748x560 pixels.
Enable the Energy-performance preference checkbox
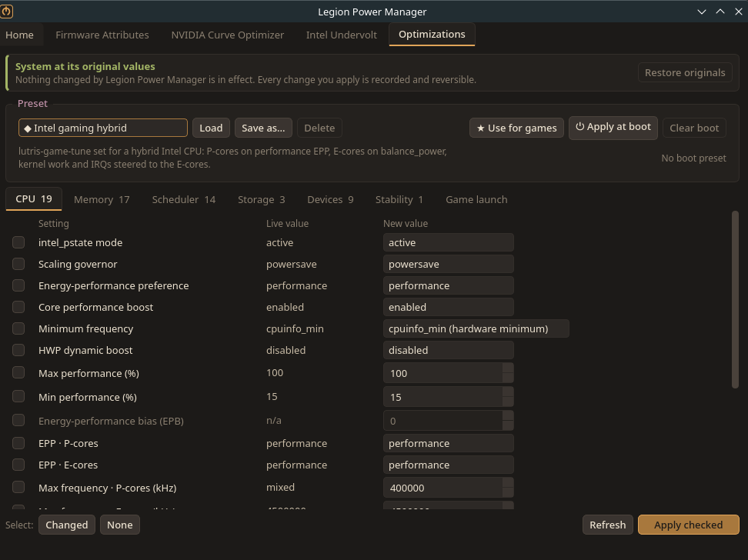click(x=18, y=285)
